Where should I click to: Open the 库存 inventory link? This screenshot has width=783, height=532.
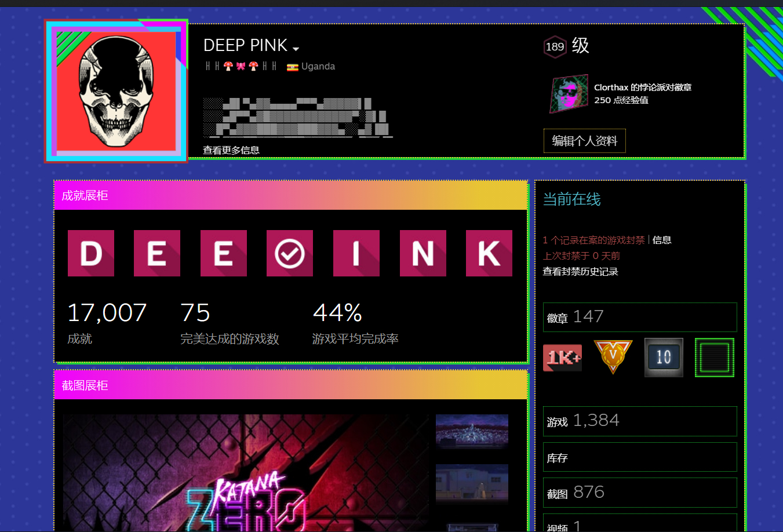(x=640, y=457)
